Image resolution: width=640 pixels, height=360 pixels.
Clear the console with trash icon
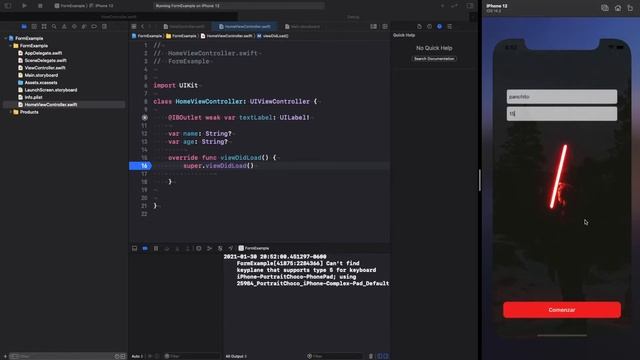[x=371, y=356]
